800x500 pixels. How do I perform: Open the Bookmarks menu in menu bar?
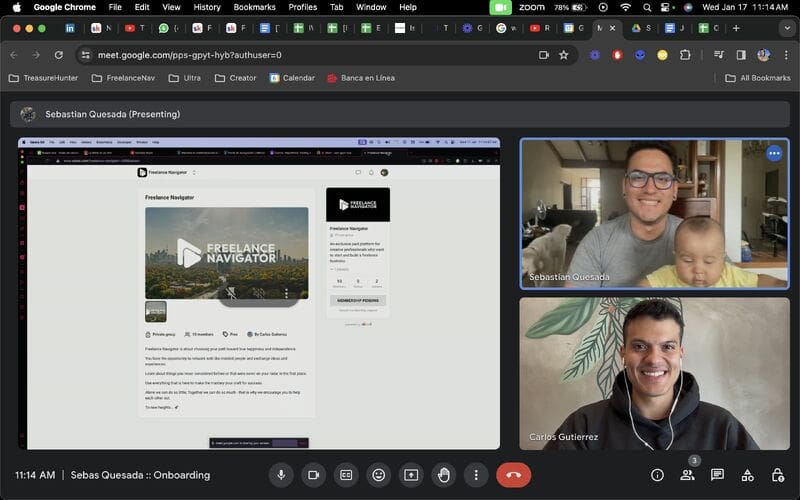(x=254, y=7)
